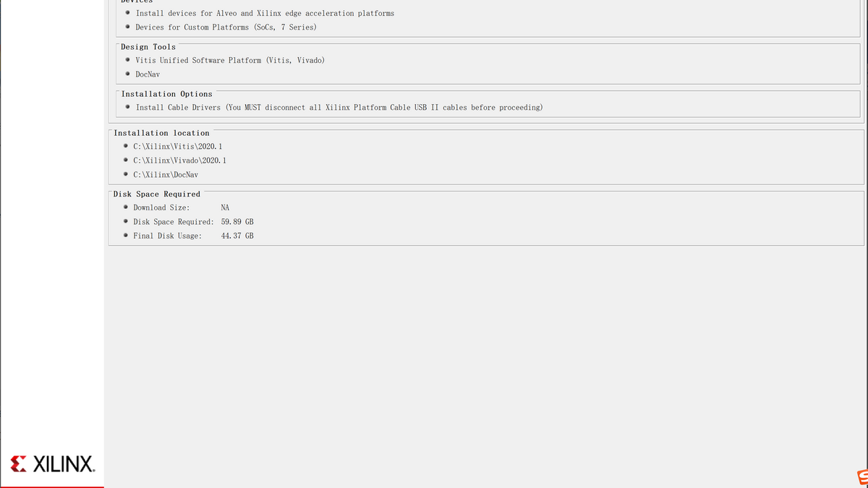Click the bullet beside Devices for Custom Platforms
This screenshot has width=868, height=488.
pos(127,27)
